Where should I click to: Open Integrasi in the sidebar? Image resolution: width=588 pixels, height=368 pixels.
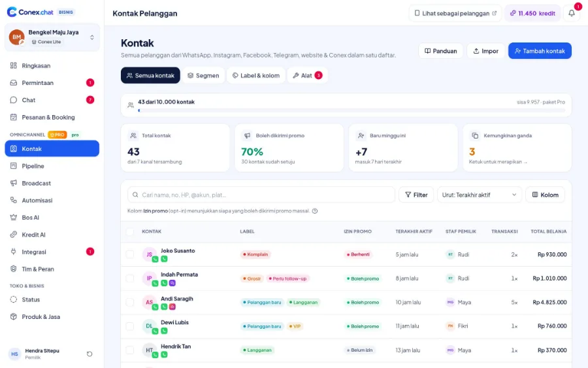tap(52, 252)
